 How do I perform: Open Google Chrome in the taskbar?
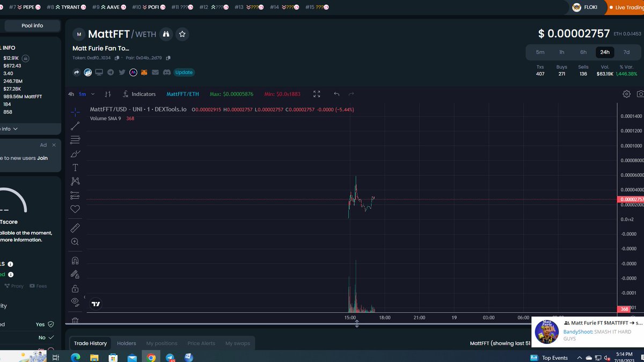click(151, 357)
